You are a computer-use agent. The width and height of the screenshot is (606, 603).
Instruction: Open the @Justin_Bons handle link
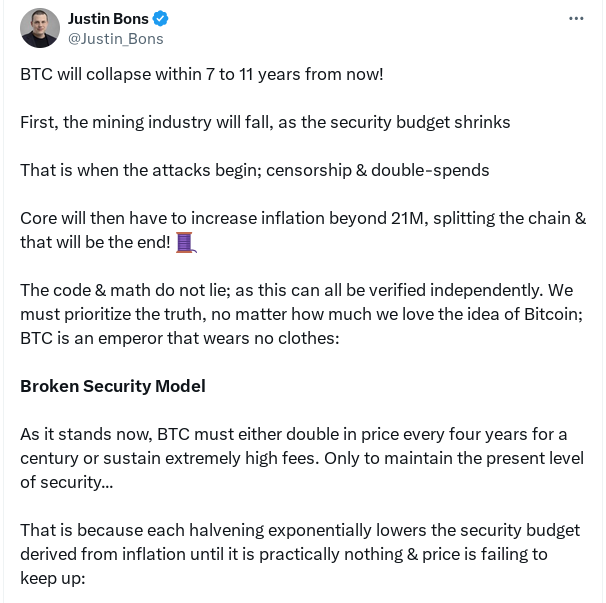tap(115, 39)
